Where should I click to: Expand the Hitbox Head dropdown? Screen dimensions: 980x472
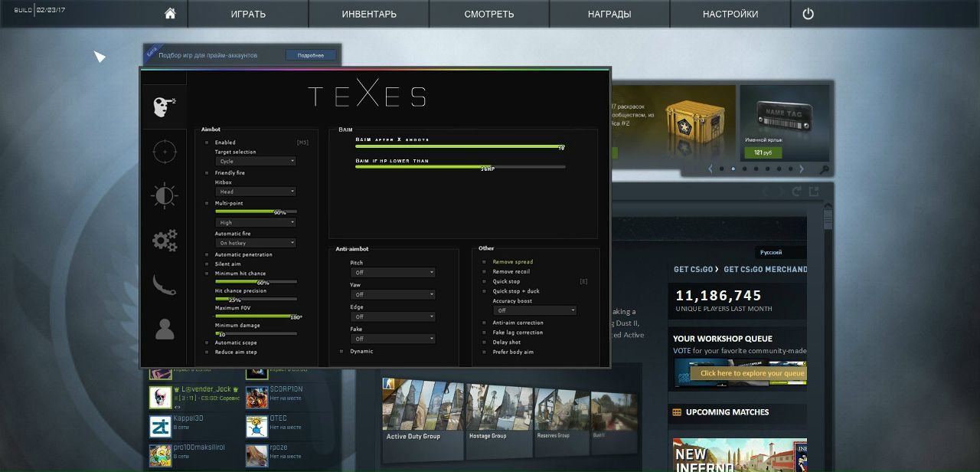(255, 192)
